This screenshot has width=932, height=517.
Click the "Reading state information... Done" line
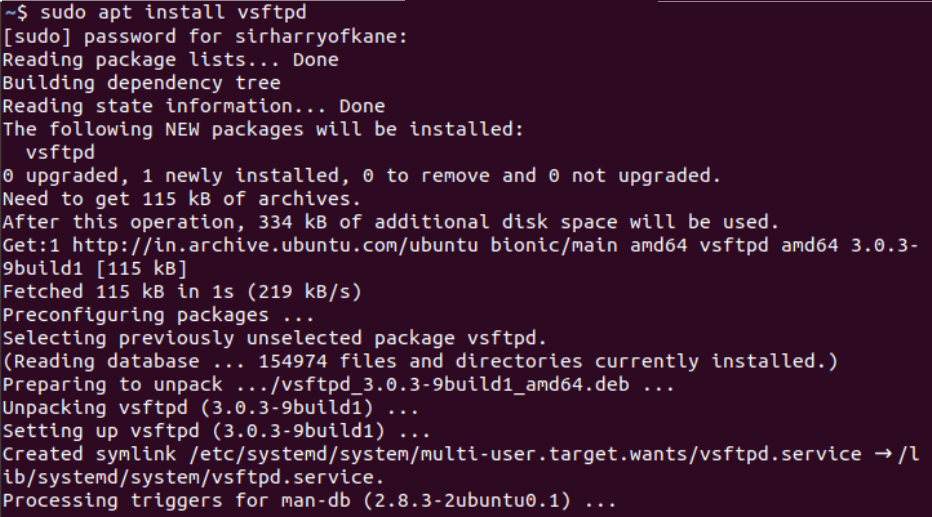click(193, 106)
